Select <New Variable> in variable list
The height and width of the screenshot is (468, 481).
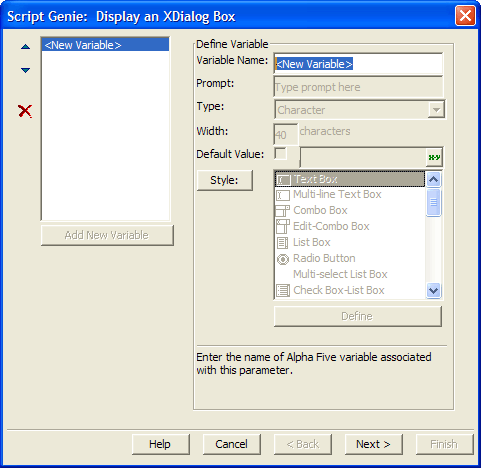pos(105,45)
